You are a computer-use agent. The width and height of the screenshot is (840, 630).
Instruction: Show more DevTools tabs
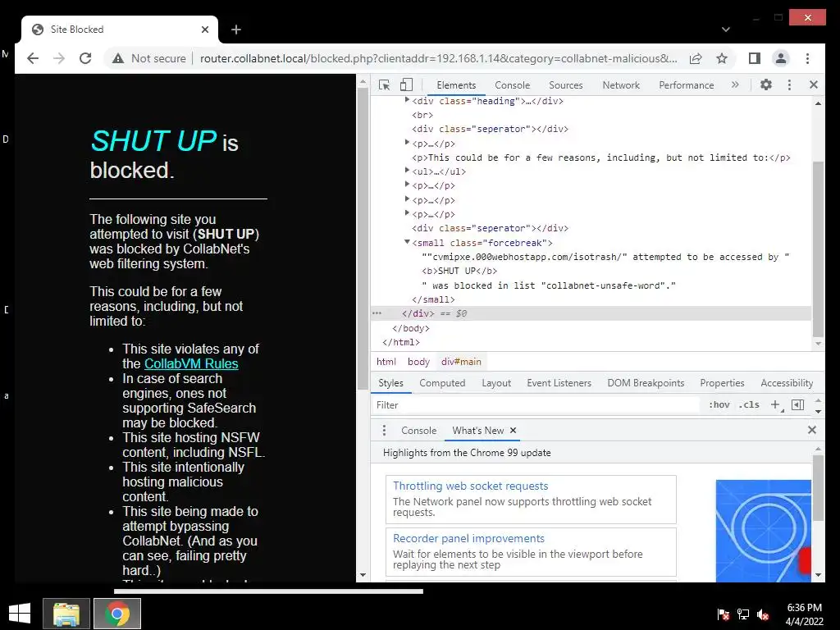[735, 84]
